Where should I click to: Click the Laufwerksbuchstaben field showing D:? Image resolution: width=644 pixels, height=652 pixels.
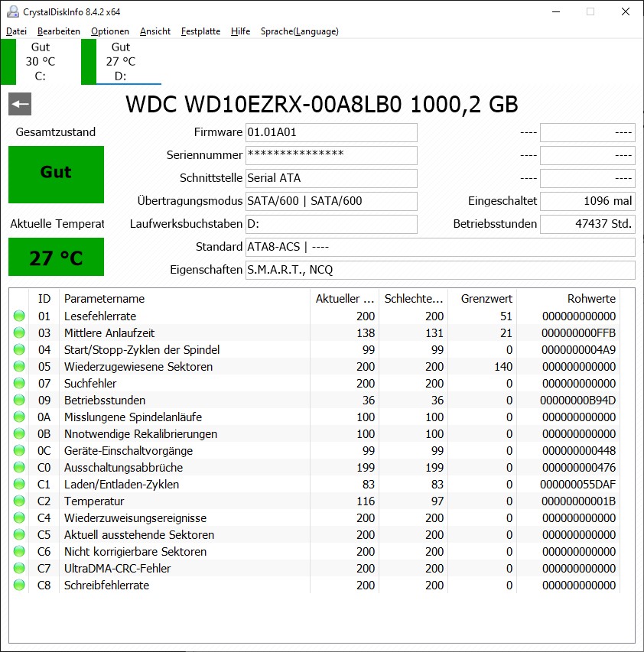tap(332, 224)
